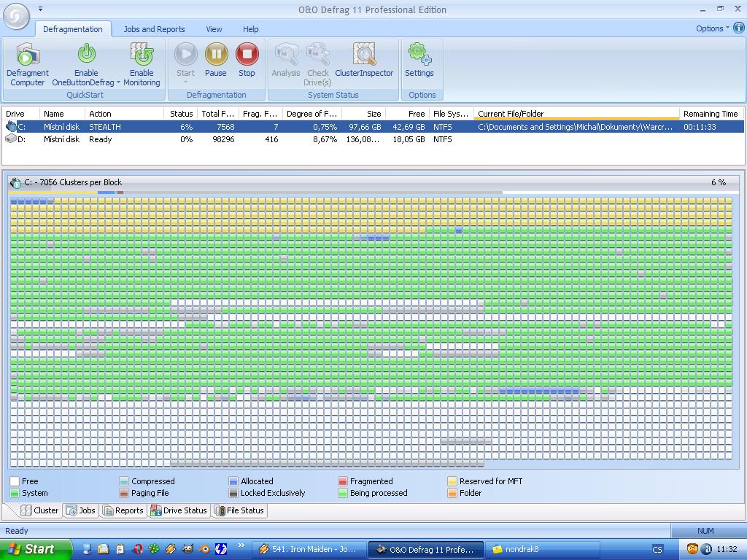This screenshot has height=560, width=747.
Task: Click the Being processed legend swatch
Action: [343, 494]
